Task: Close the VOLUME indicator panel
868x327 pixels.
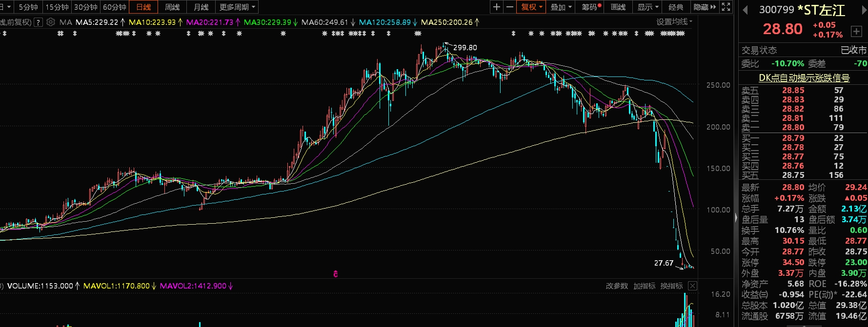Action: pos(692,286)
